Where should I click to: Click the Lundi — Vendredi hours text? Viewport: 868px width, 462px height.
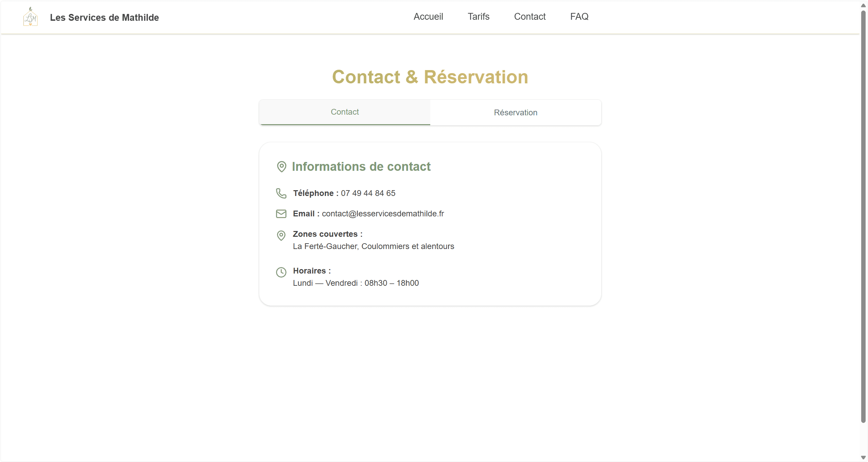pos(355,283)
